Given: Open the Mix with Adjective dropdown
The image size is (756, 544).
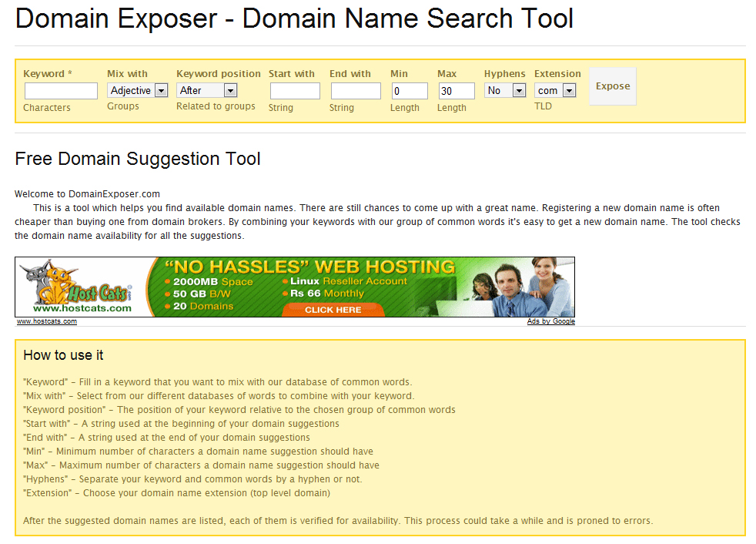Looking at the screenshot, I should pos(138,91).
